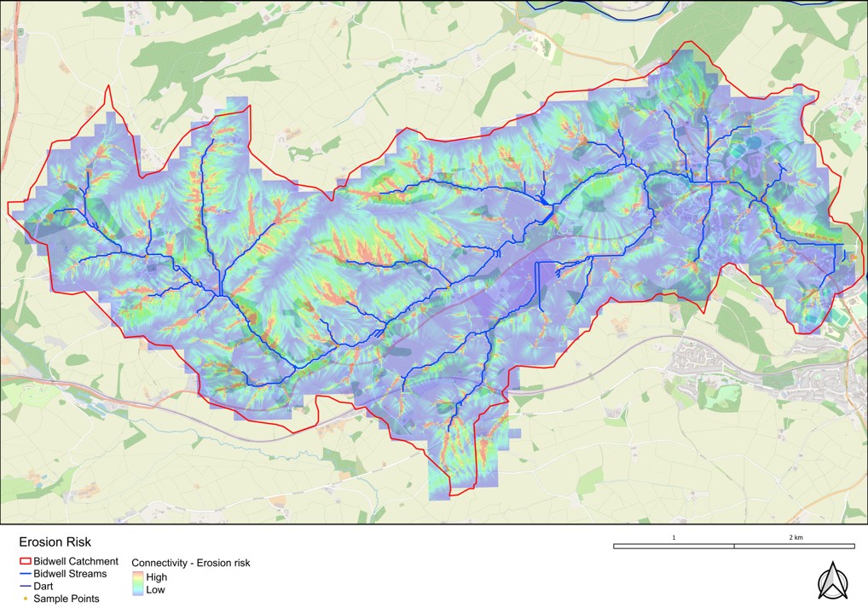Click the north arrow compass symbol

click(x=831, y=581)
